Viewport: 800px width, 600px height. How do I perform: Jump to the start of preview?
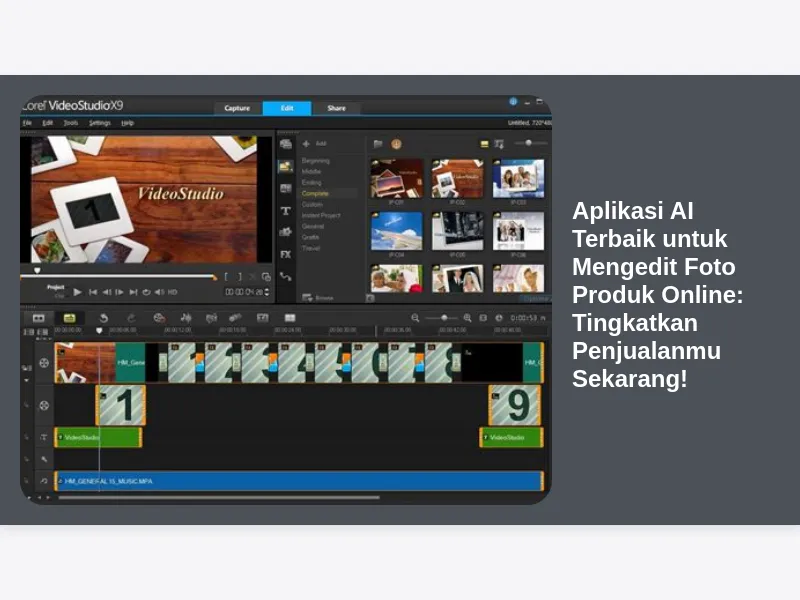point(93,292)
